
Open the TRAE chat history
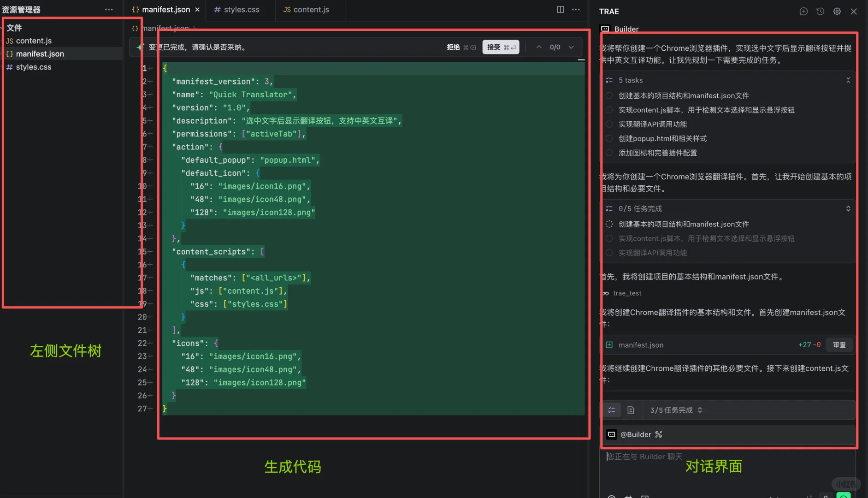[820, 12]
